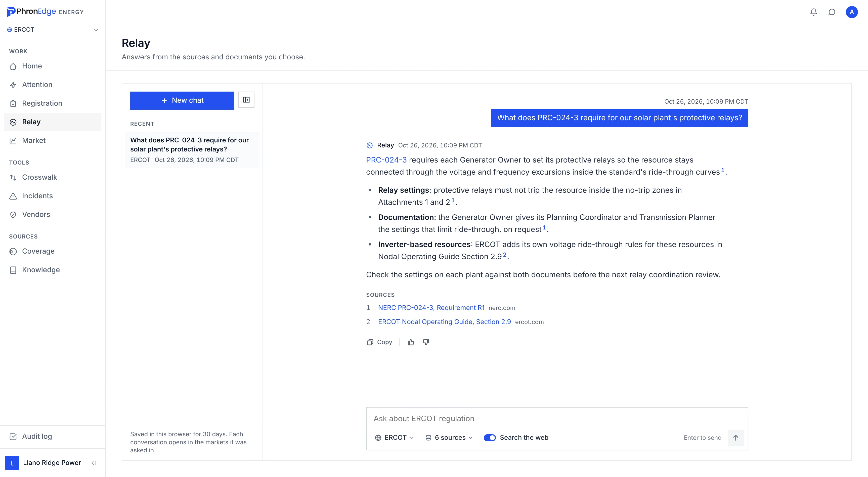Viewport: 868px width, 477px height.
Task: Click citation 1 after Attachments 1 and 2
Action: pyautogui.click(x=453, y=200)
